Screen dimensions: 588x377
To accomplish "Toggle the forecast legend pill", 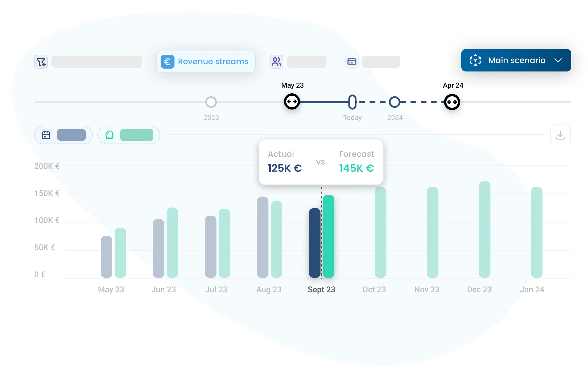I will point(137,135).
